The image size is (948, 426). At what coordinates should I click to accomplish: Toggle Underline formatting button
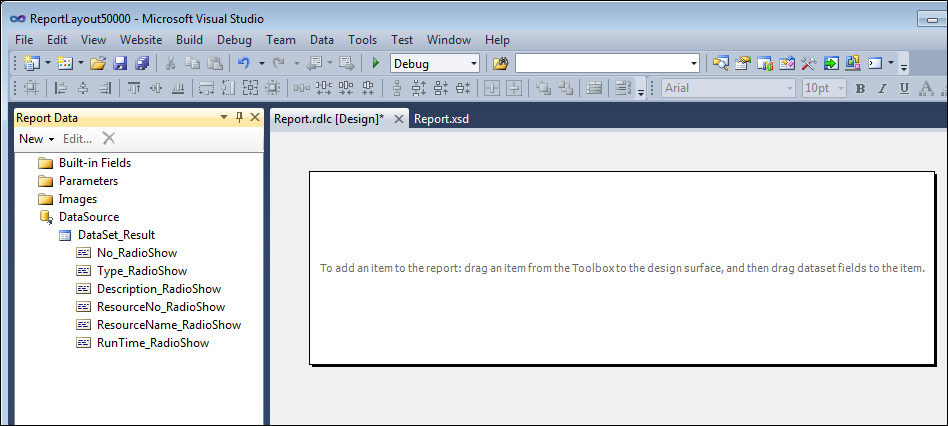click(904, 88)
